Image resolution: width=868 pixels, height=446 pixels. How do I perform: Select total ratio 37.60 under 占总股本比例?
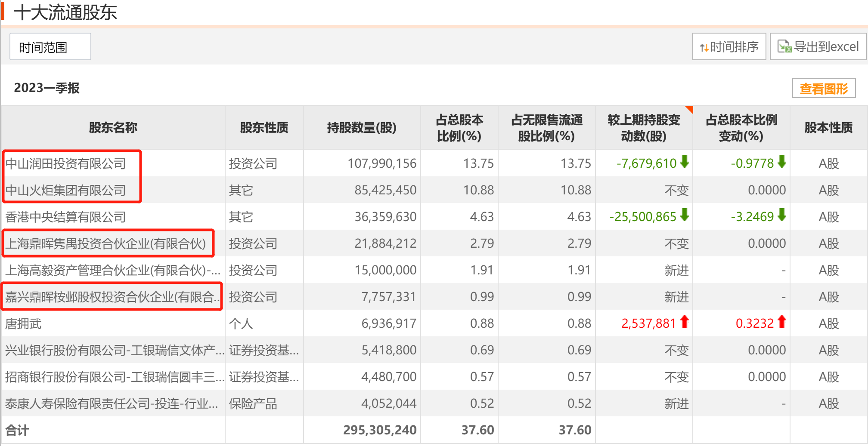pos(477,430)
